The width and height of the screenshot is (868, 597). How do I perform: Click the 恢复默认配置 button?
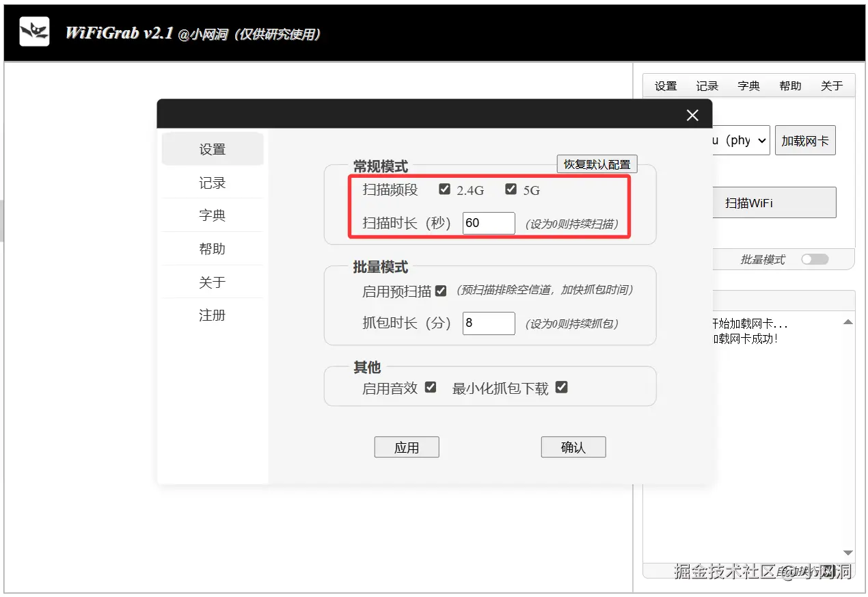597,164
